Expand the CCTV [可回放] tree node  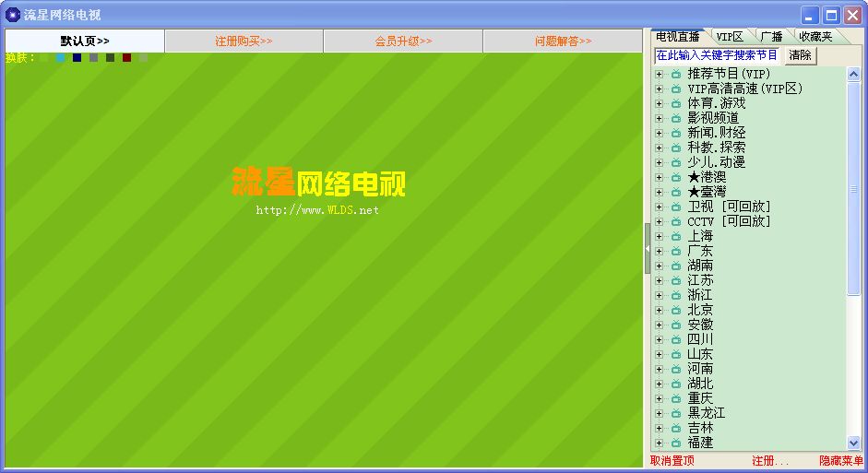tap(659, 221)
